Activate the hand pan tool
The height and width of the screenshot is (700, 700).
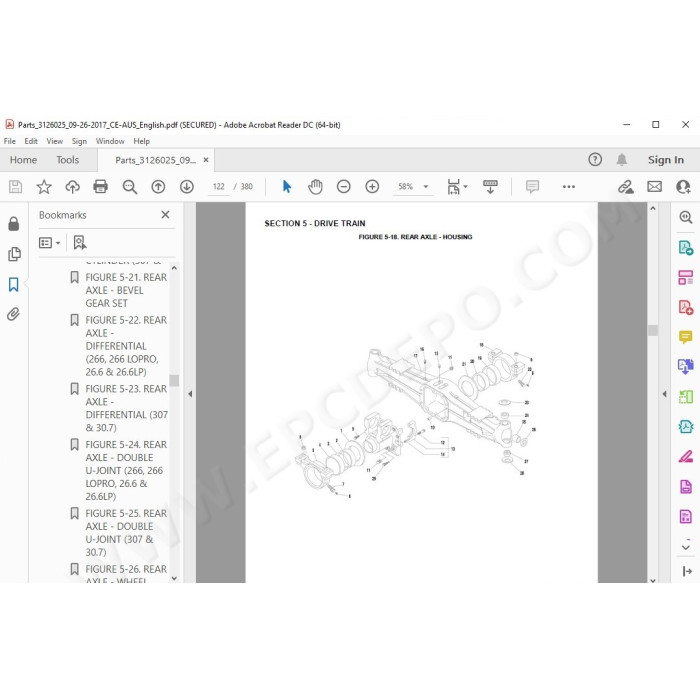coord(315,187)
